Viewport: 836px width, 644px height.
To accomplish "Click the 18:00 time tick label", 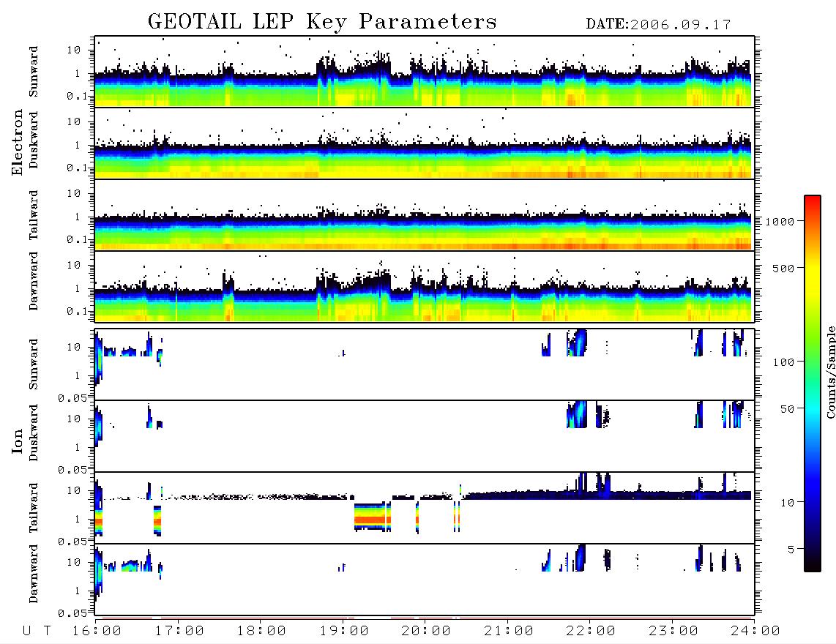I will [x=262, y=632].
